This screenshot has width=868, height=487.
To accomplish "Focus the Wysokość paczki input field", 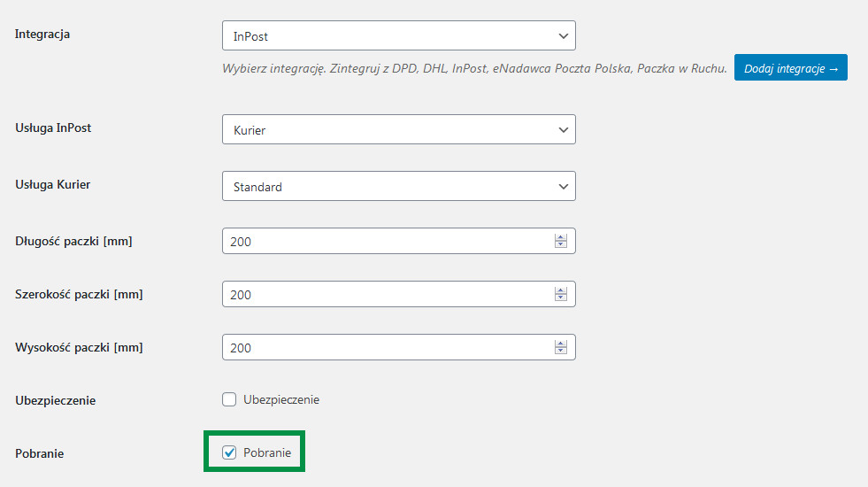I will [x=398, y=347].
